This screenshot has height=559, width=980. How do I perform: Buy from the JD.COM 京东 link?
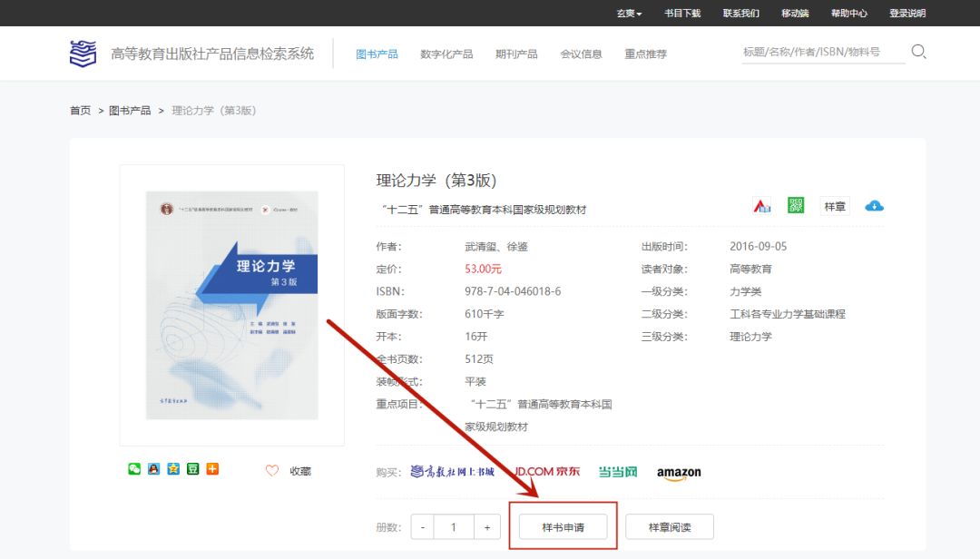click(x=546, y=472)
